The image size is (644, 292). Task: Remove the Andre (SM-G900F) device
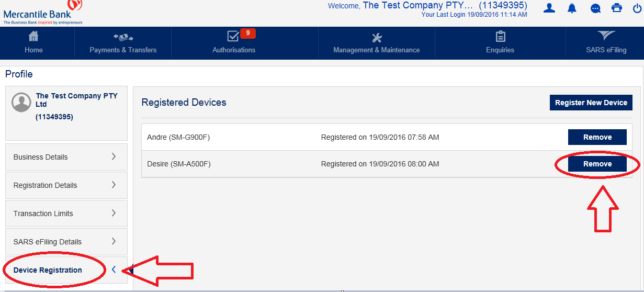(597, 137)
